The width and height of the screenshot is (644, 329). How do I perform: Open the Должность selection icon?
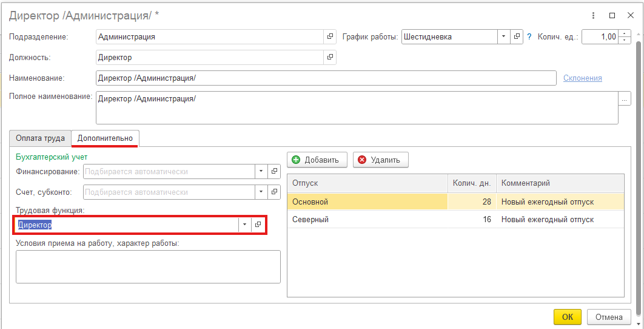coord(330,57)
